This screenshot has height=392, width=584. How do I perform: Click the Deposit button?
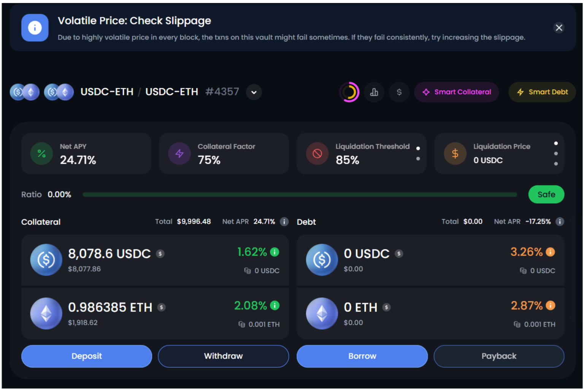click(87, 356)
